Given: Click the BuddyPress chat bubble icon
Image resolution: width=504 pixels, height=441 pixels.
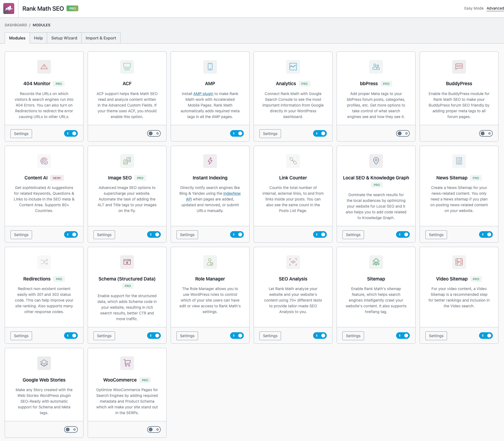Looking at the screenshot, I should tap(459, 67).
